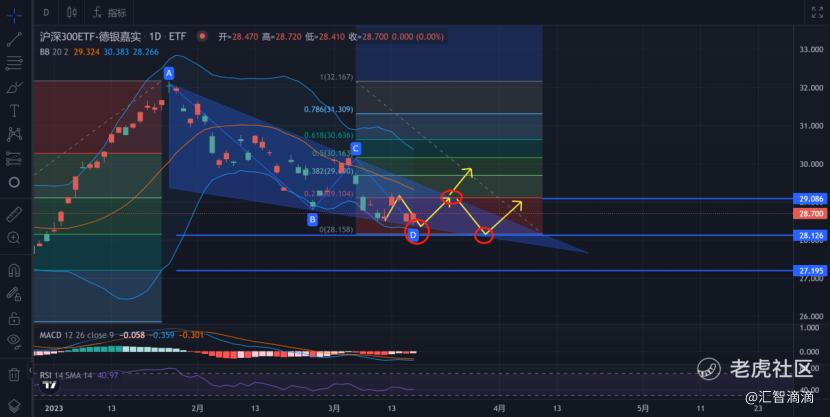Image resolution: width=830 pixels, height=417 pixels.
Task: Click the 2023 label on time axis
Action: [54, 408]
